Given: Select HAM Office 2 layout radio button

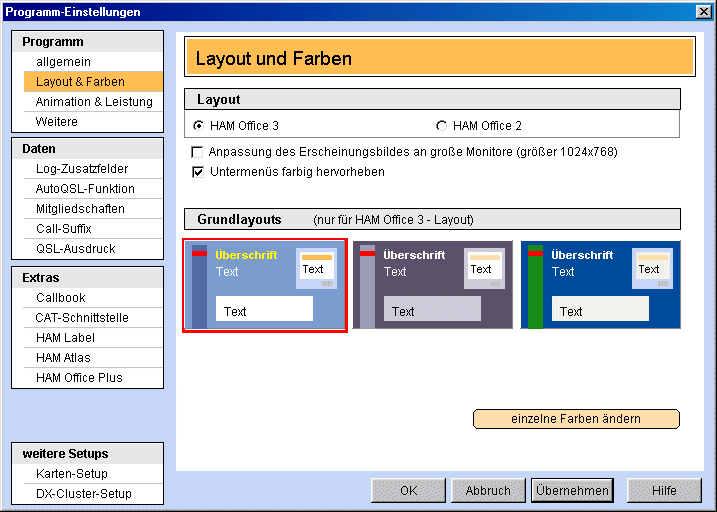Looking at the screenshot, I should pyautogui.click(x=441, y=126).
